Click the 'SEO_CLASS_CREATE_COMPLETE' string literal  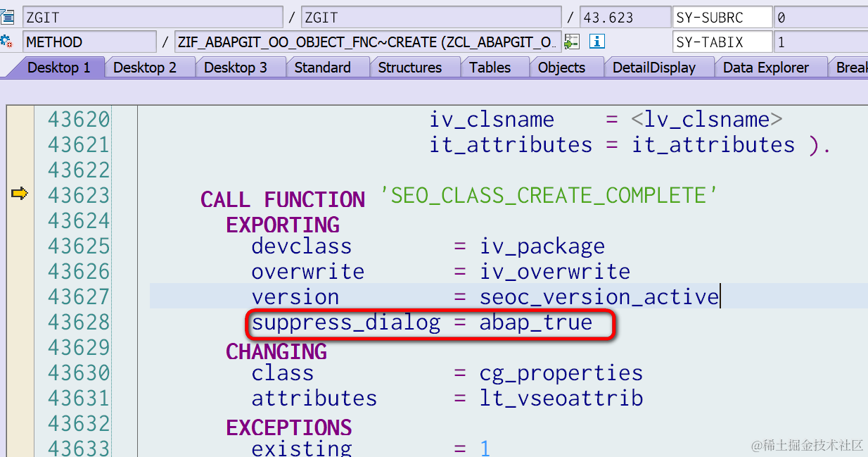pos(549,195)
